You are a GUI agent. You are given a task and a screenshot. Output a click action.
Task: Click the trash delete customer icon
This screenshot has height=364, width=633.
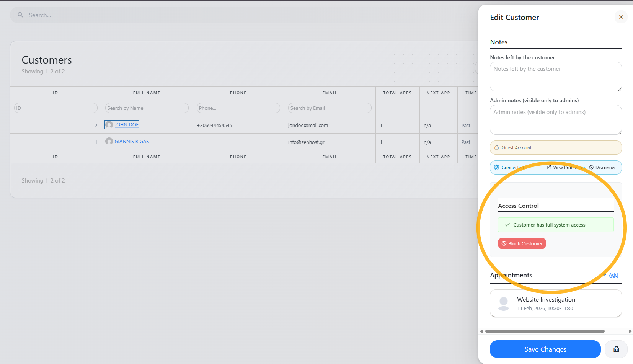pyautogui.click(x=616, y=349)
